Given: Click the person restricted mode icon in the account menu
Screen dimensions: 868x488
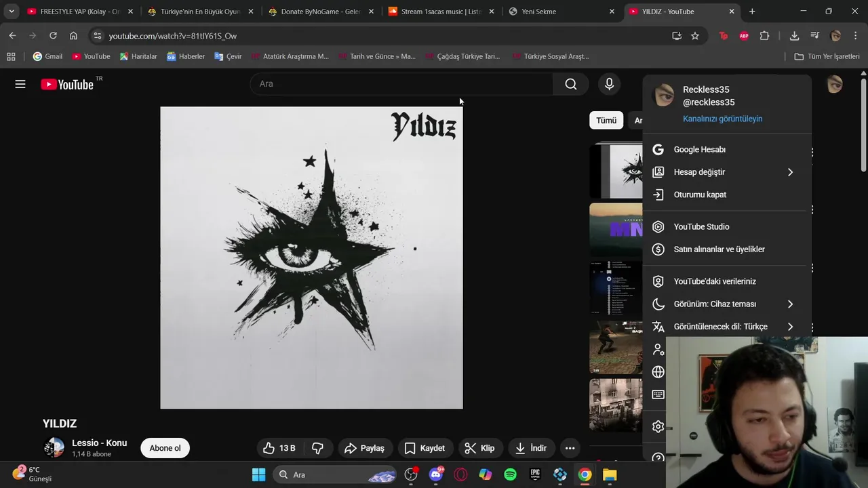Looking at the screenshot, I should pyautogui.click(x=658, y=349).
